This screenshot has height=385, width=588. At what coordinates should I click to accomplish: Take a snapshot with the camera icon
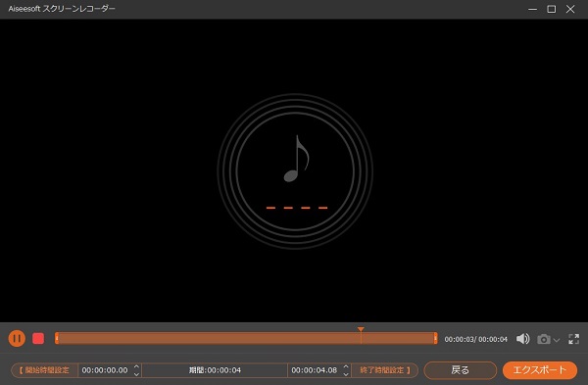coord(543,339)
